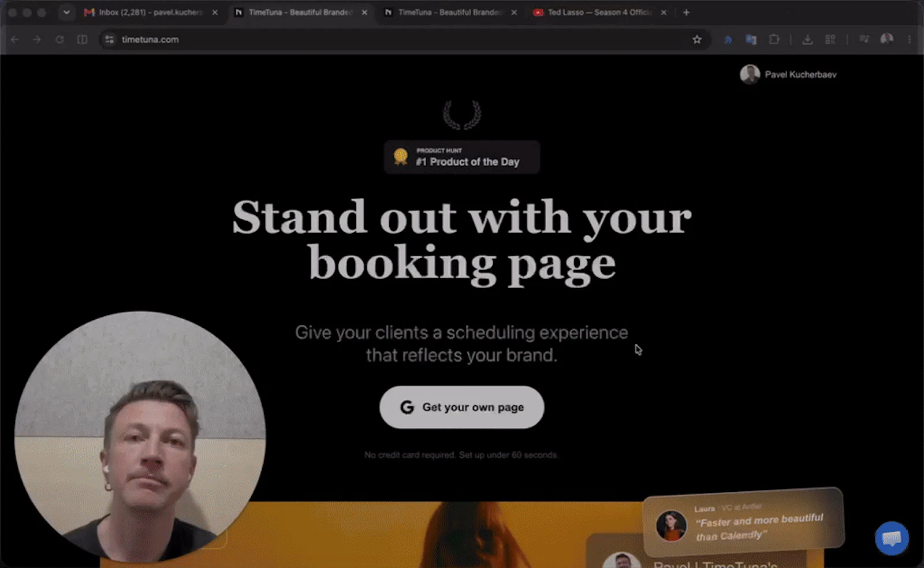Switch to the Gmail Inbox tab

(150, 12)
